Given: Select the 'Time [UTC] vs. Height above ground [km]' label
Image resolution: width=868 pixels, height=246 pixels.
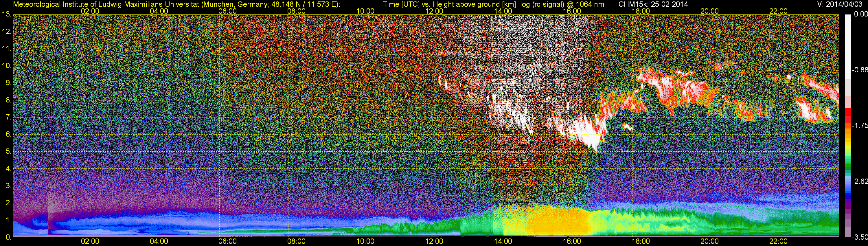Looking at the screenshot, I should [x=450, y=4].
